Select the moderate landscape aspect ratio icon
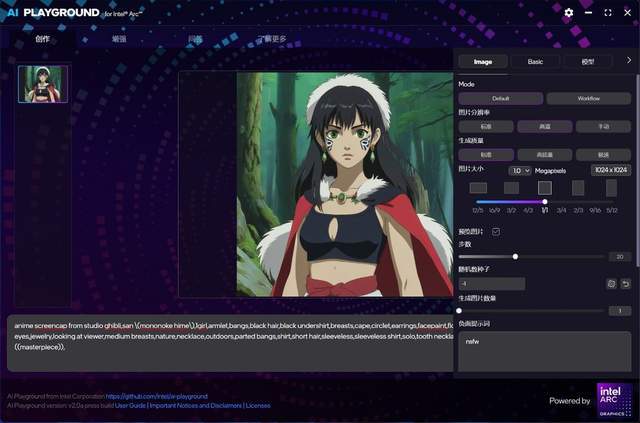The width and height of the screenshot is (640, 423). pos(511,188)
